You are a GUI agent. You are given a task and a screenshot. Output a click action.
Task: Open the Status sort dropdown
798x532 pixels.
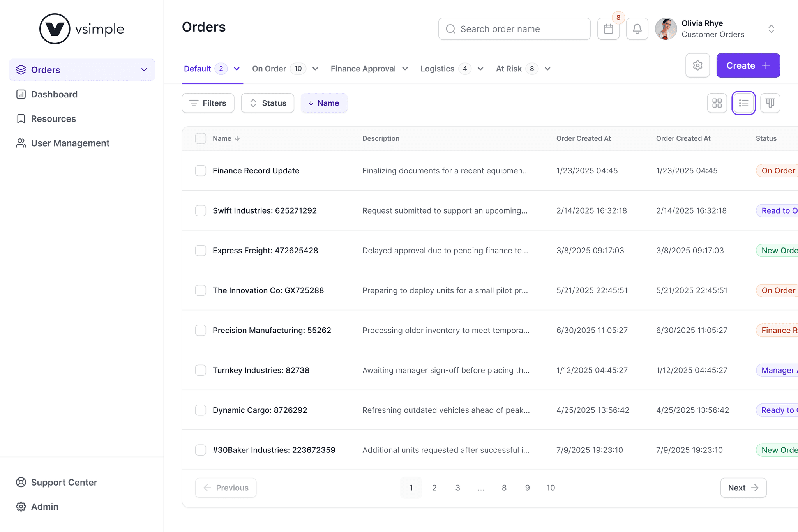pos(268,103)
